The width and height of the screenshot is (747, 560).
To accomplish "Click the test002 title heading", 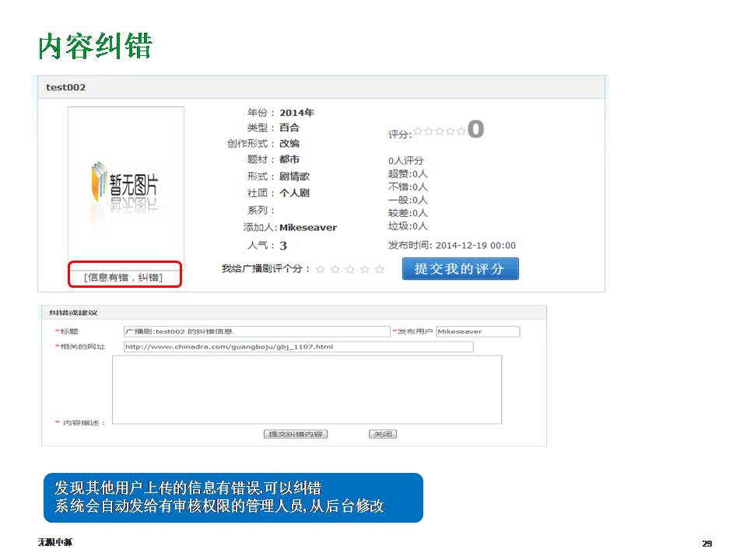I will click(x=65, y=88).
